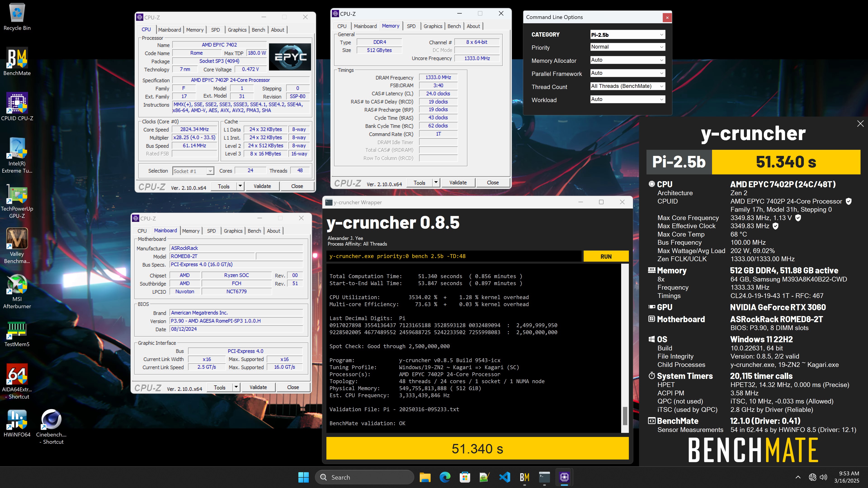Expand Tools arrow in CPU-Z Mainboard window
The width and height of the screenshot is (868, 488).
(236, 387)
